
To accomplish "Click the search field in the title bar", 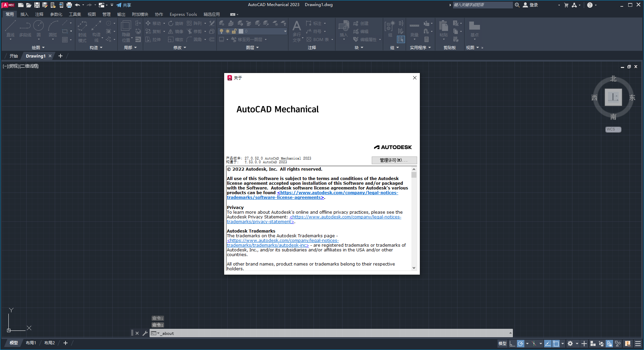I will click(483, 5).
